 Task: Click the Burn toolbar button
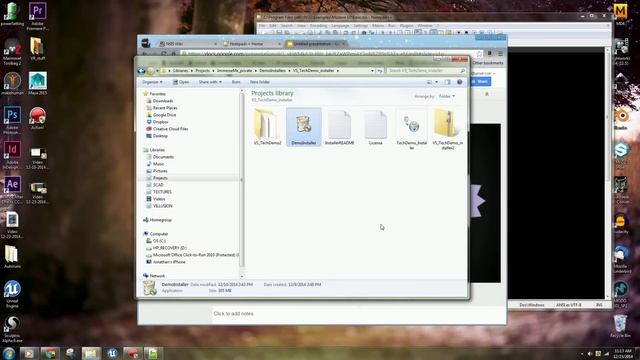click(236, 82)
